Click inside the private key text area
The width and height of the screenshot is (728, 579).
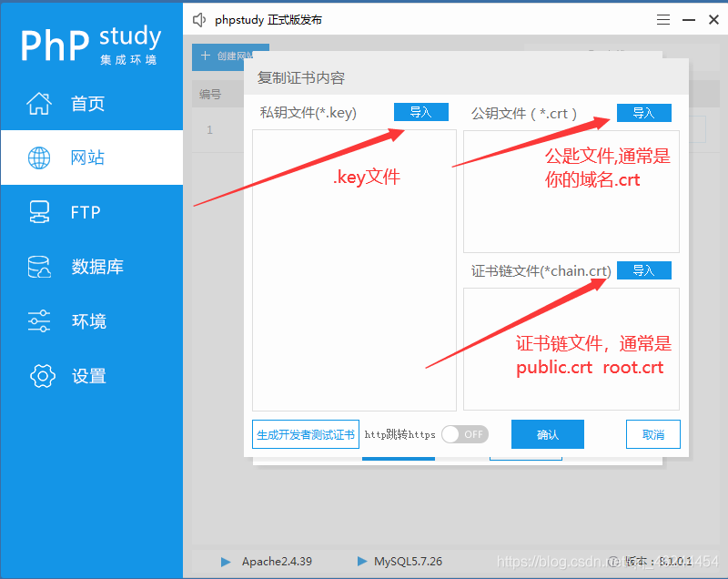[354, 270]
